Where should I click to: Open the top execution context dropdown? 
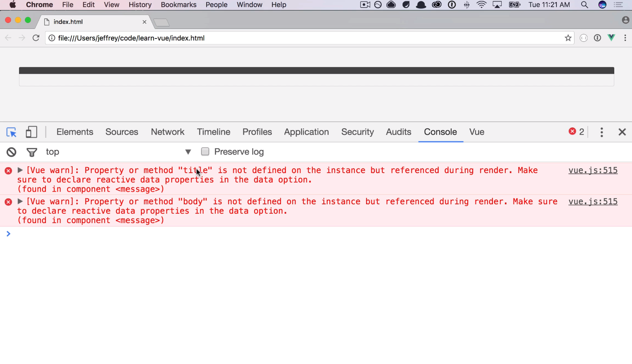[118, 152]
